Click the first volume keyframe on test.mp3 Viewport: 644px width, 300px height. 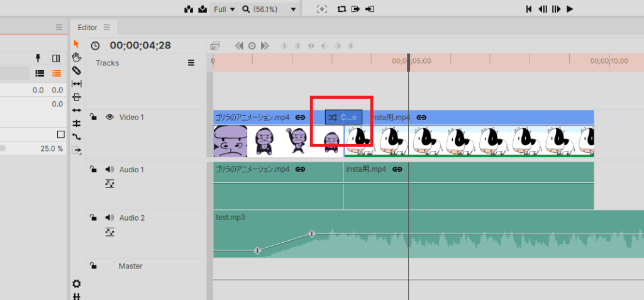point(257,250)
